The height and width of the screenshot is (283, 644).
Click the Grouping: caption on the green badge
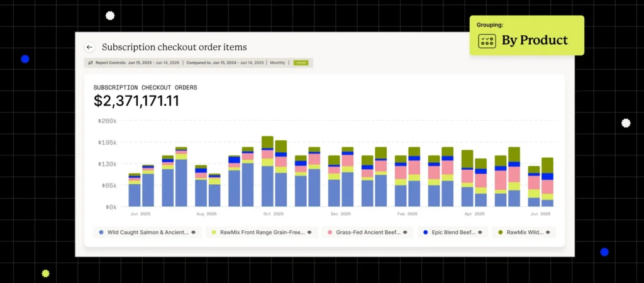(x=489, y=25)
